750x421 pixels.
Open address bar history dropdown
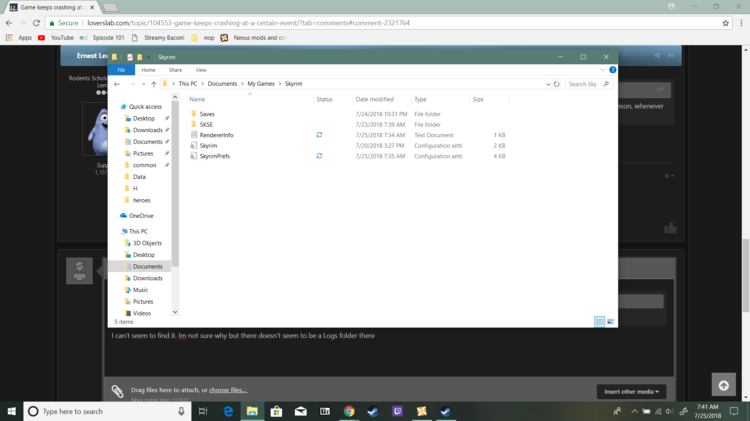[x=548, y=84]
